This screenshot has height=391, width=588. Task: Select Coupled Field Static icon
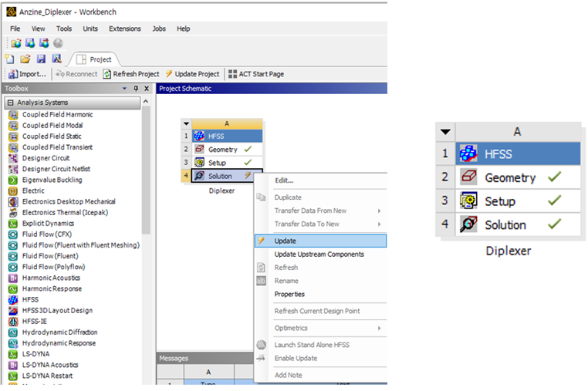pyautogui.click(x=13, y=137)
